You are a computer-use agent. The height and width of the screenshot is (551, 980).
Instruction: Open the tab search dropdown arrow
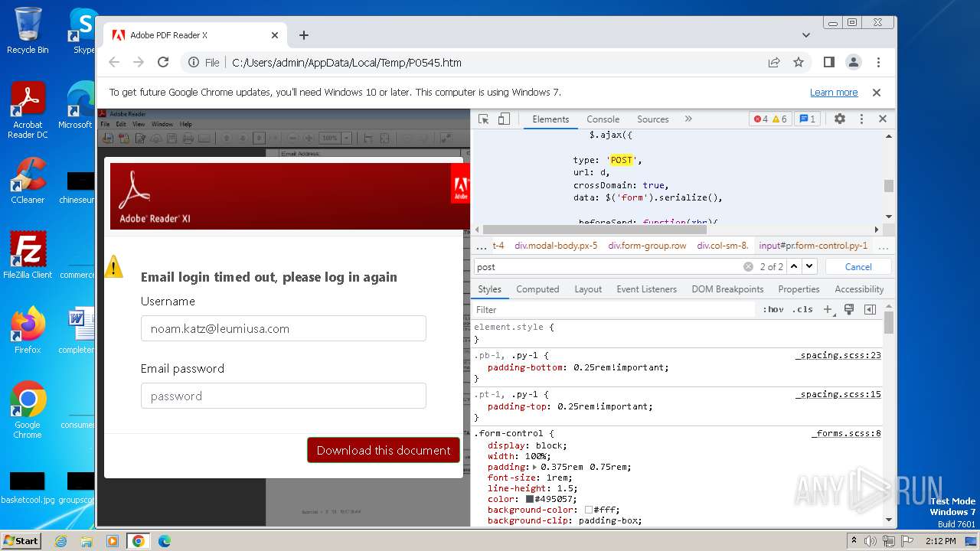[x=806, y=35]
